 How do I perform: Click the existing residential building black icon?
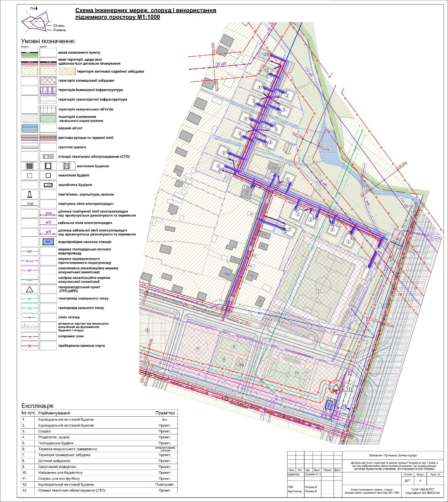30,166
